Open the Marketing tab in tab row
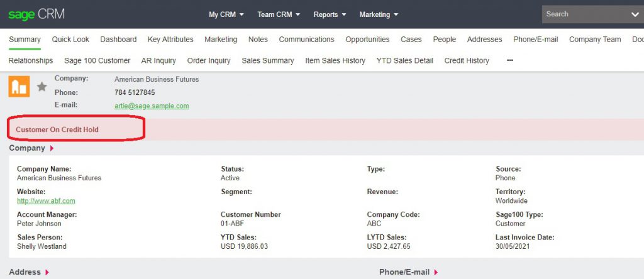The height and width of the screenshot is (279, 644). (221, 40)
